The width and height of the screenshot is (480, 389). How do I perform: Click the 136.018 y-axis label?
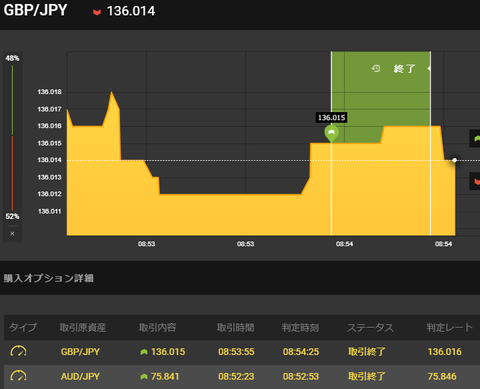49,92
